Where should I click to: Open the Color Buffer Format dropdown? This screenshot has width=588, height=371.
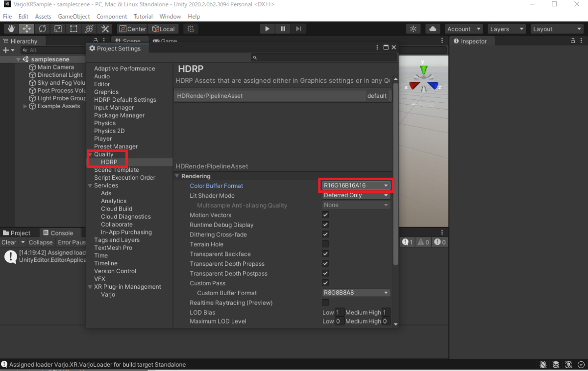click(x=356, y=185)
